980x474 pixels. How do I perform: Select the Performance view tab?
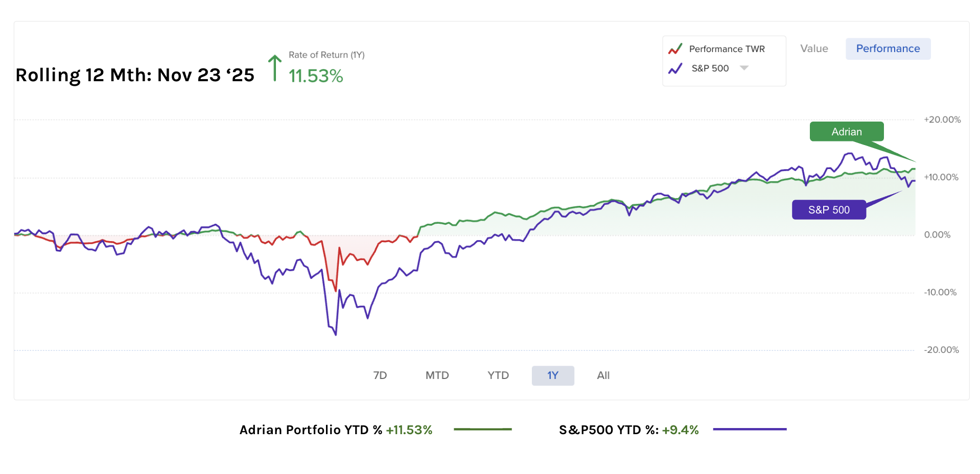point(888,49)
